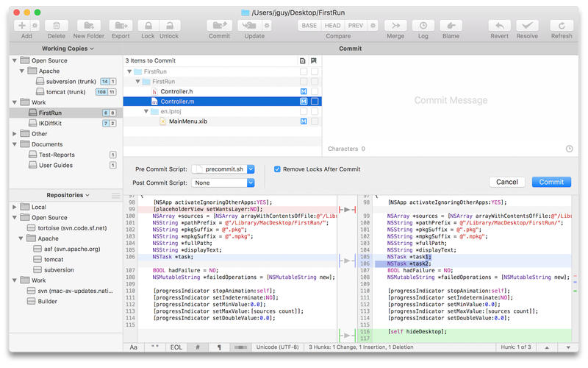Click the Commit toolbar icon
The width and height of the screenshot is (588, 368).
[219, 26]
